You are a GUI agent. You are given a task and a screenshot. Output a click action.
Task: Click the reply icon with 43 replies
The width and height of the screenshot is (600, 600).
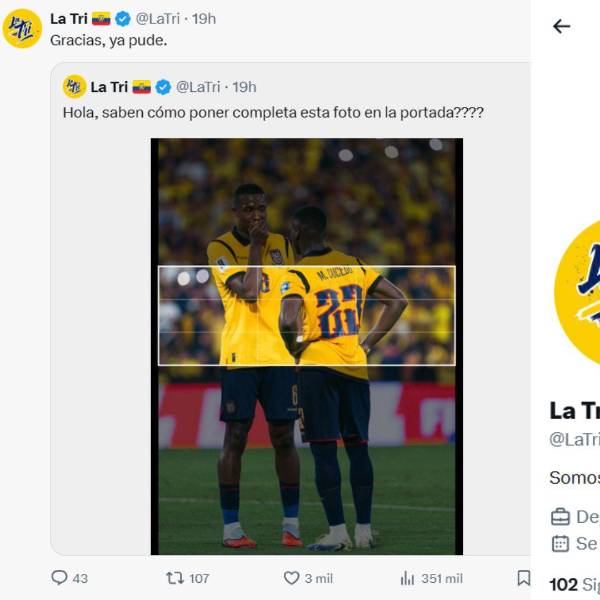point(59,578)
